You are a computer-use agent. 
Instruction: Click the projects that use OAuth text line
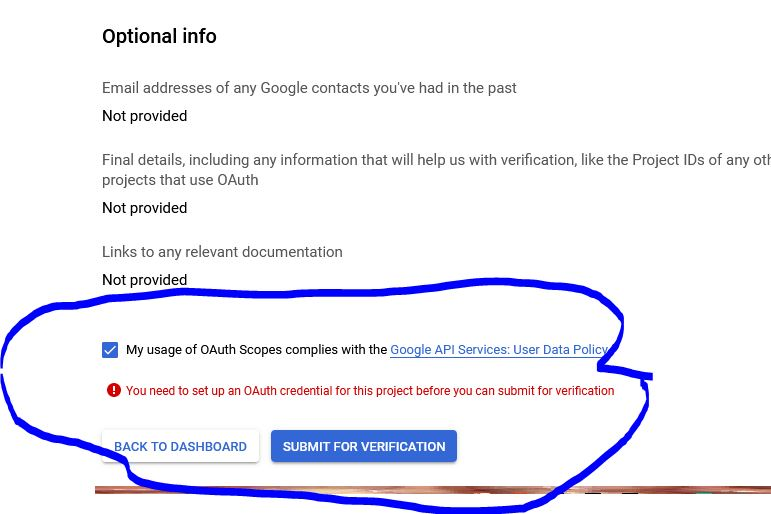click(180, 180)
